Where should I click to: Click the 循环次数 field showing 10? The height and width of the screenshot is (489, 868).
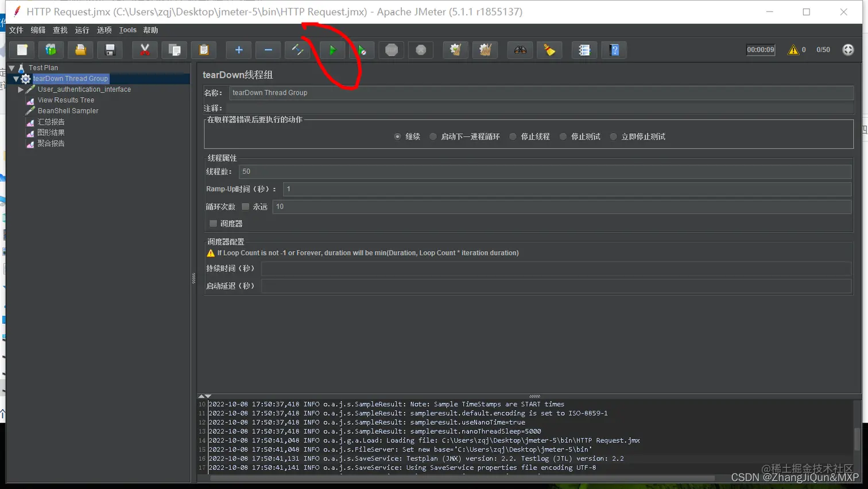pos(561,207)
